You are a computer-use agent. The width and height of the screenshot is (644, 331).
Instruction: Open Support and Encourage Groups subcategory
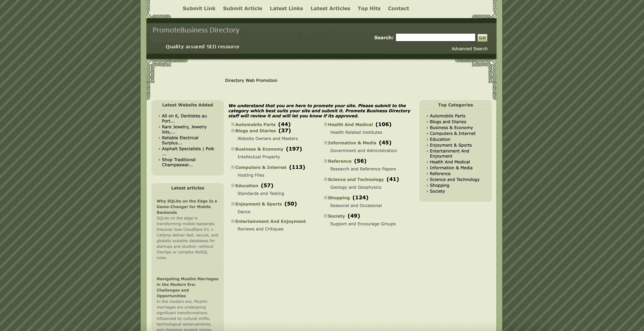(x=363, y=224)
